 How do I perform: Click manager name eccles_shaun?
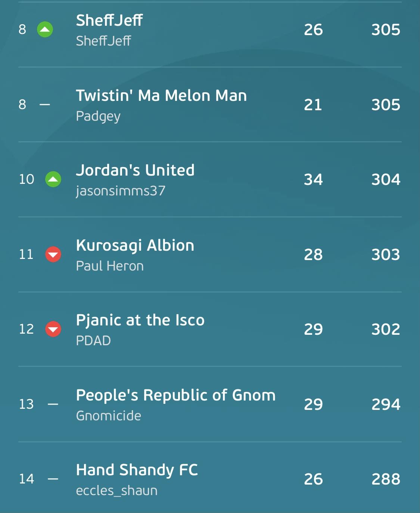point(117,491)
